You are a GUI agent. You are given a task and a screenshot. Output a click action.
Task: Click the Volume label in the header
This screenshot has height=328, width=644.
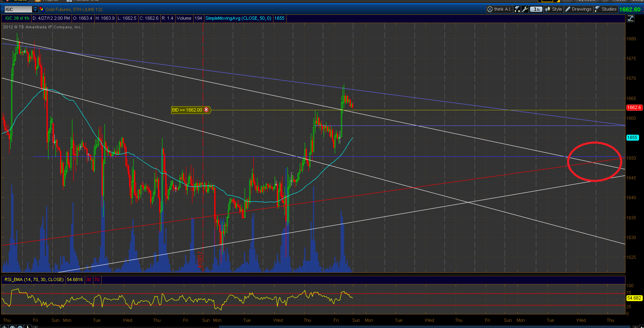184,18
